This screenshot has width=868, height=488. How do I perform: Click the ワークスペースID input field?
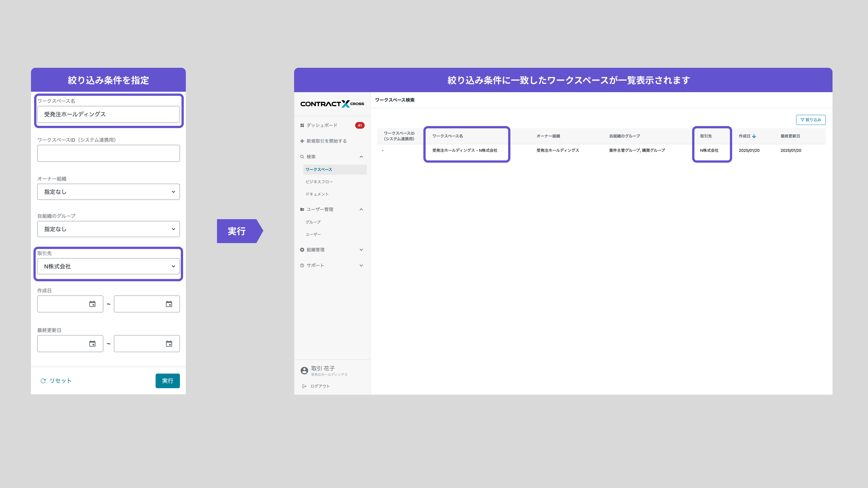[108, 154]
